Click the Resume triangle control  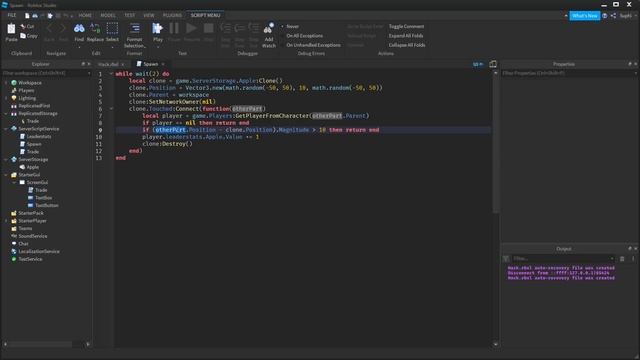pos(191,29)
